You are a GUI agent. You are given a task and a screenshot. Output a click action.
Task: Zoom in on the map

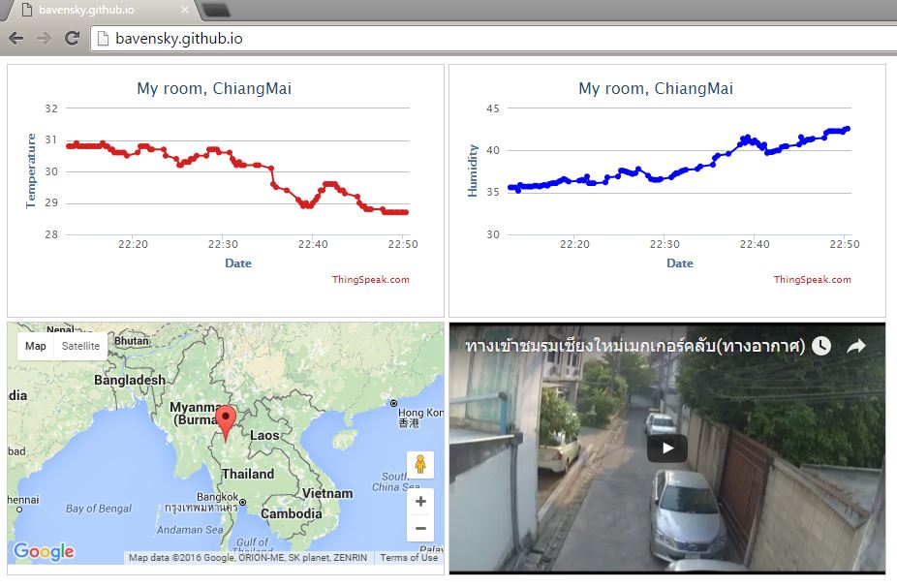420,502
